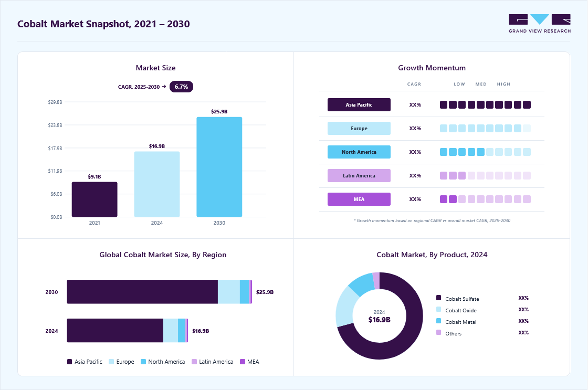Click the Cobalt Metal legend swatch
588x390 pixels.
click(439, 321)
